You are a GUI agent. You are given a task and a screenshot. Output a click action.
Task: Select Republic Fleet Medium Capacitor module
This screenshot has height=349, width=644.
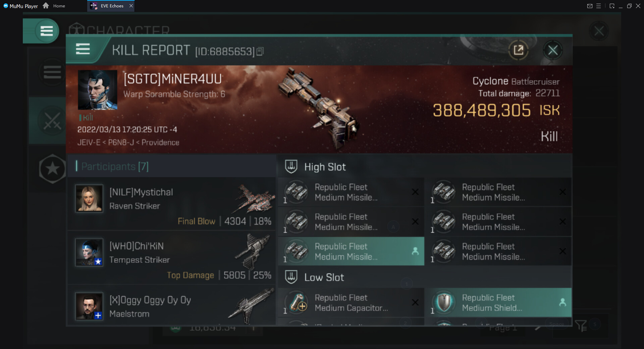click(x=351, y=303)
